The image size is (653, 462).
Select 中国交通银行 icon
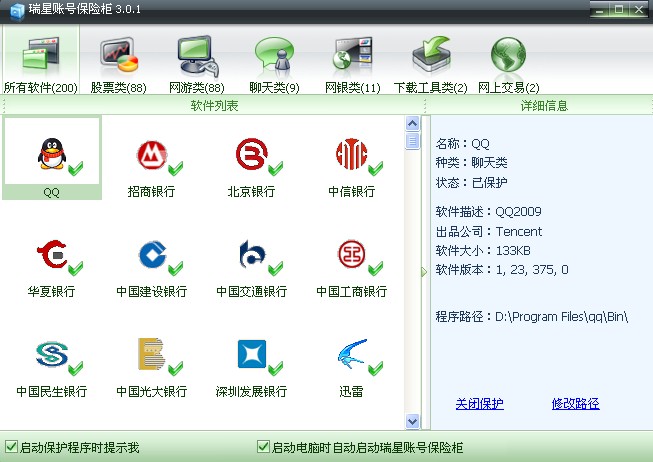point(252,254)
